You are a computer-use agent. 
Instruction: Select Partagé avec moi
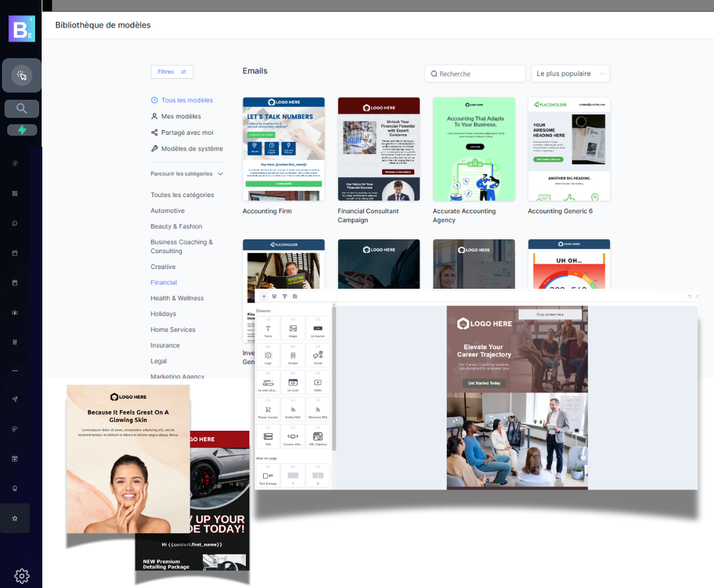[182, 132]
